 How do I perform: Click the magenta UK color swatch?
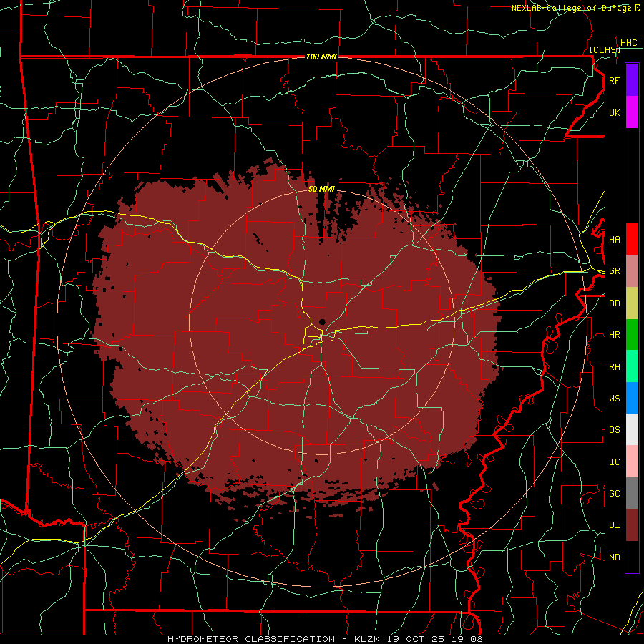(x=632, y=112)
